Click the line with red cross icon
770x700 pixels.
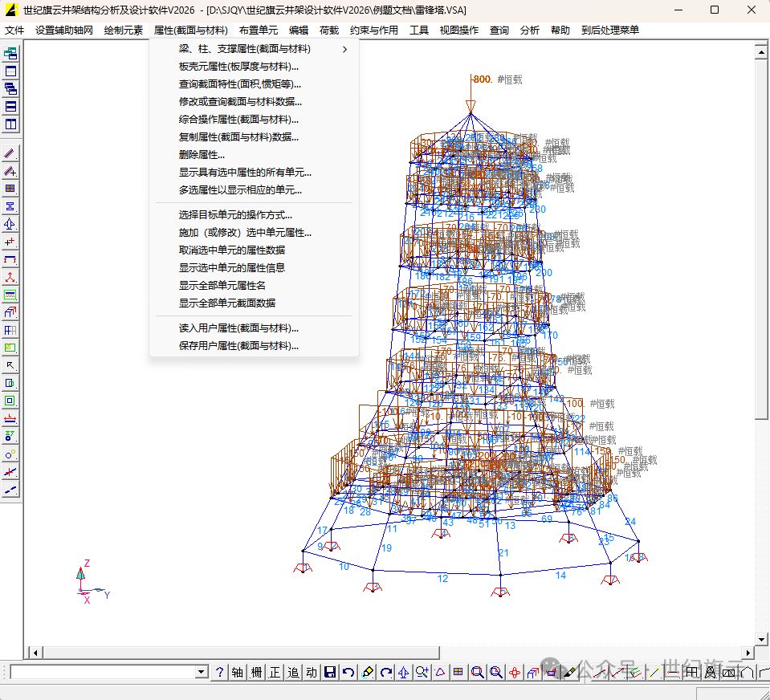10,472
